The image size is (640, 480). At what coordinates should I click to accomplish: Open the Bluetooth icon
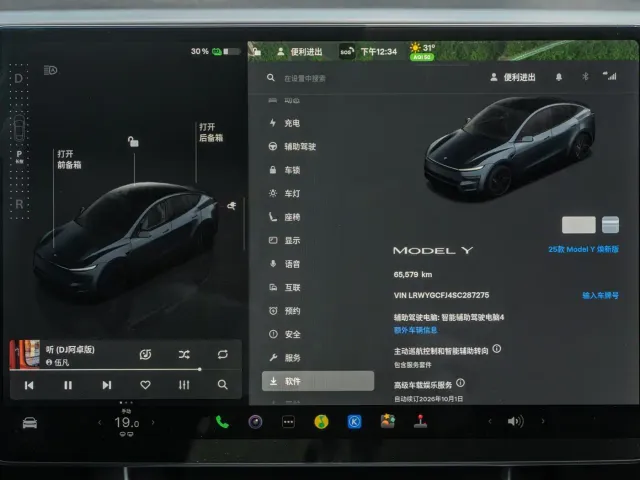[x=585, y=76]
